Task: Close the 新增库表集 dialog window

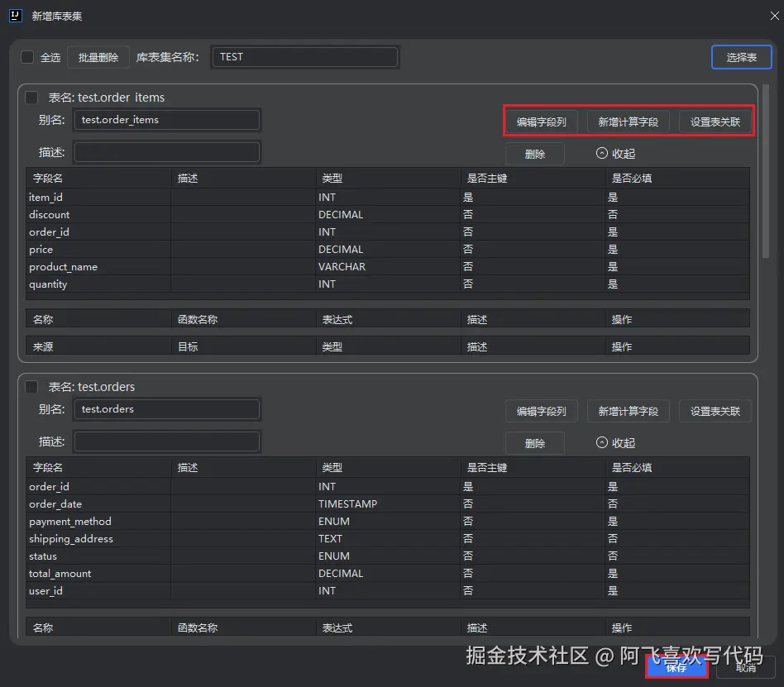Action: 775,16
